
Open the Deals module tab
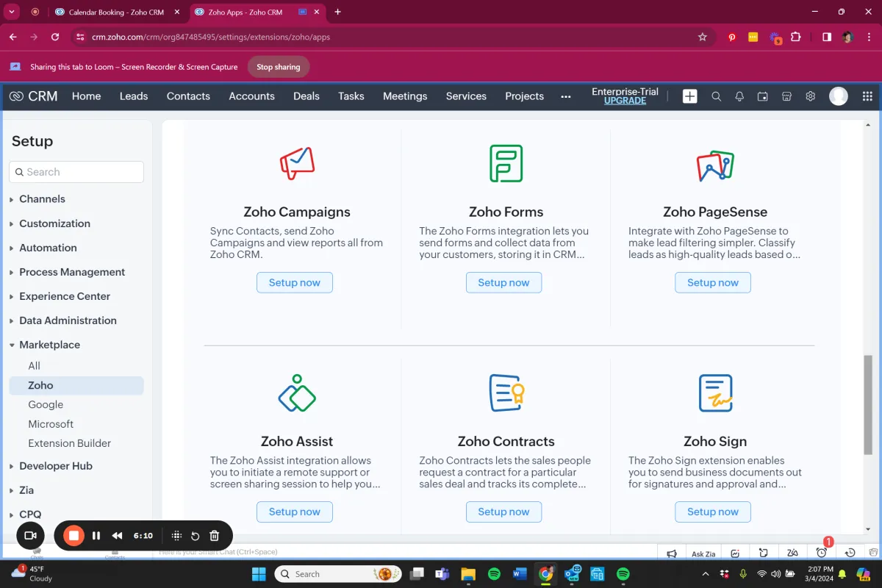pos(306,96)
